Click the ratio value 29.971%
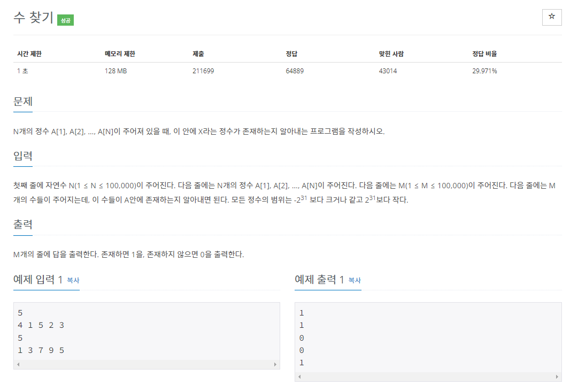 484,71
